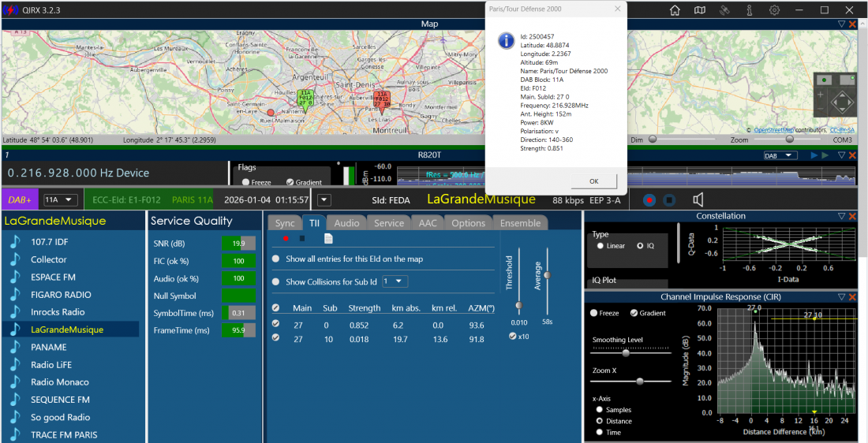Click the blue play arrow in R820T panel
Screen dimensions: 868x443
[x=814, y=155]
